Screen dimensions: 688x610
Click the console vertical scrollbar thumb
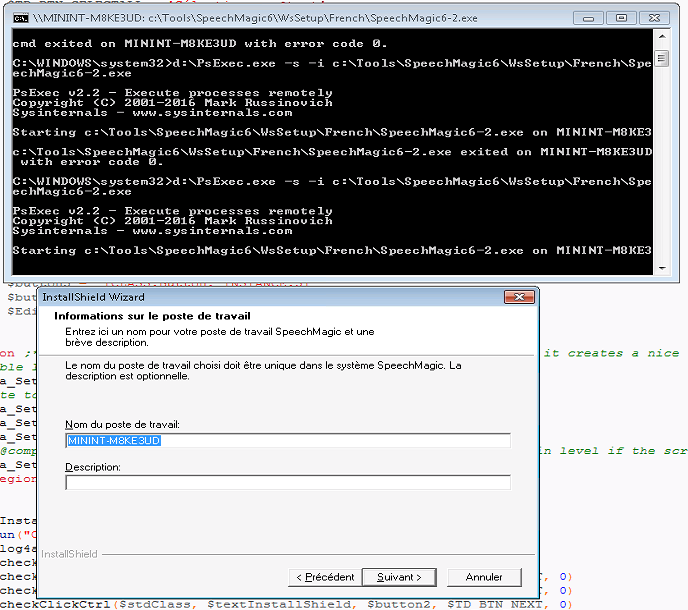point(662,59)
